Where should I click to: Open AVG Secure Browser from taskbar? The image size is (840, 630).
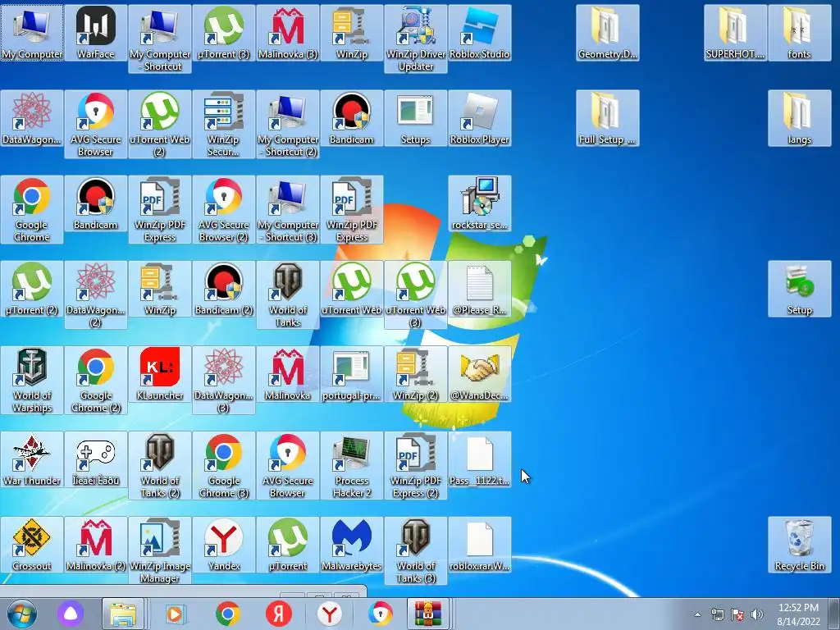381,614
